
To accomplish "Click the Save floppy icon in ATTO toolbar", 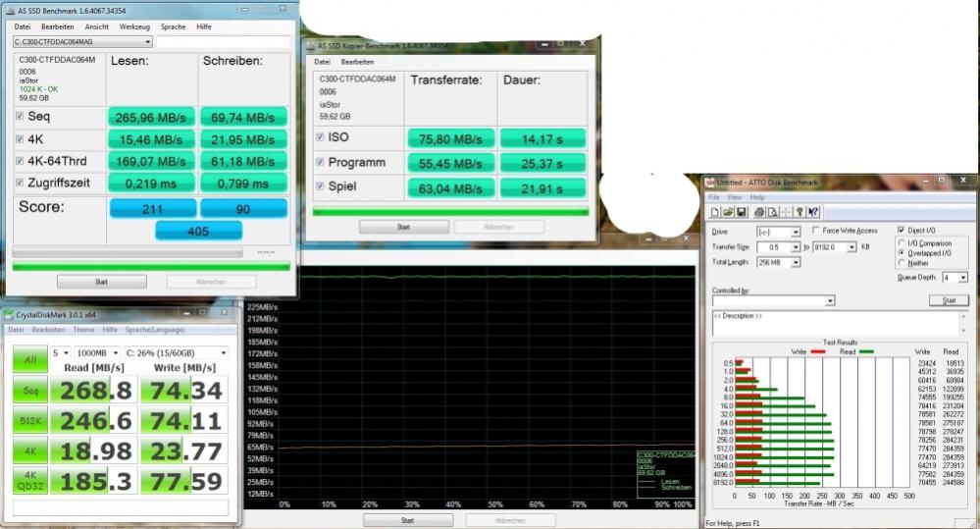I will (x=741, y=213).
